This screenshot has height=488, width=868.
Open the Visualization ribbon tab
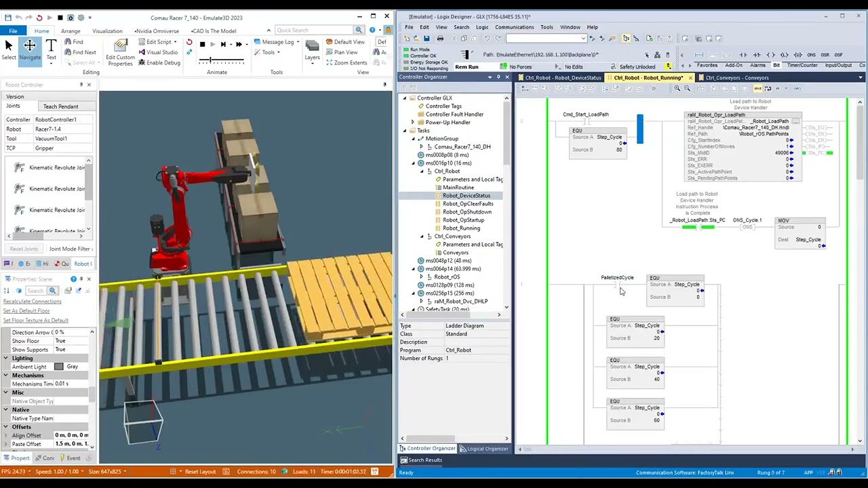point(107,31)
